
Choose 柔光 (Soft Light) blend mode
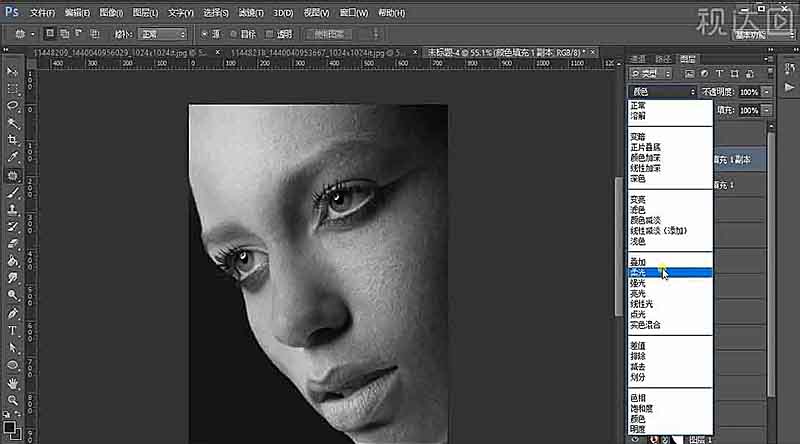(x=670, y=273)
